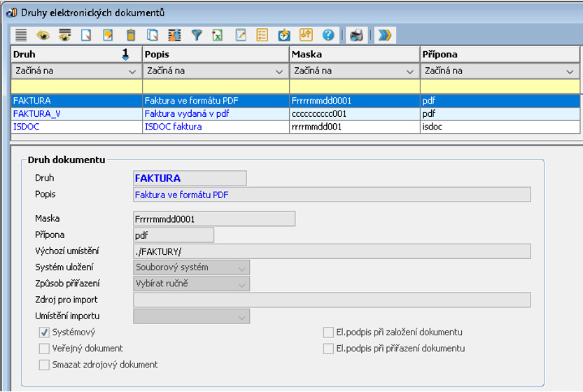Click the eye view-record icon in toolbar
The image size is (583, 392).
tap(43, 35)
